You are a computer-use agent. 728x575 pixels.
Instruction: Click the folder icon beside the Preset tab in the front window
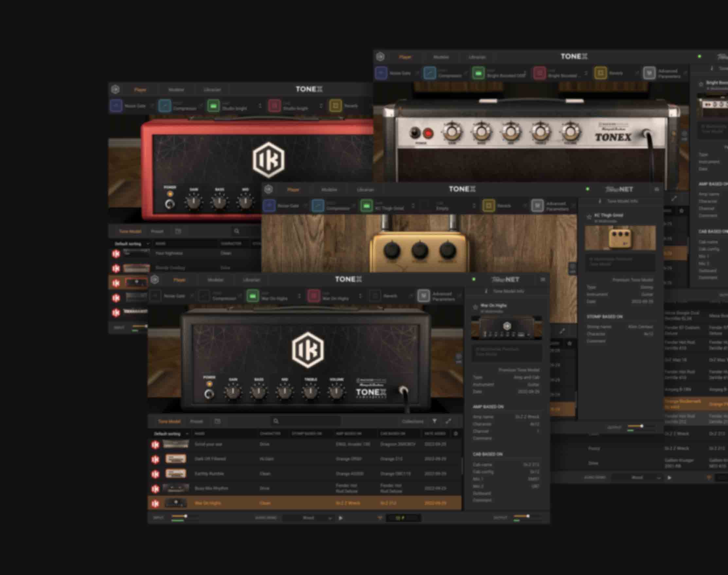tap(217, 421)
